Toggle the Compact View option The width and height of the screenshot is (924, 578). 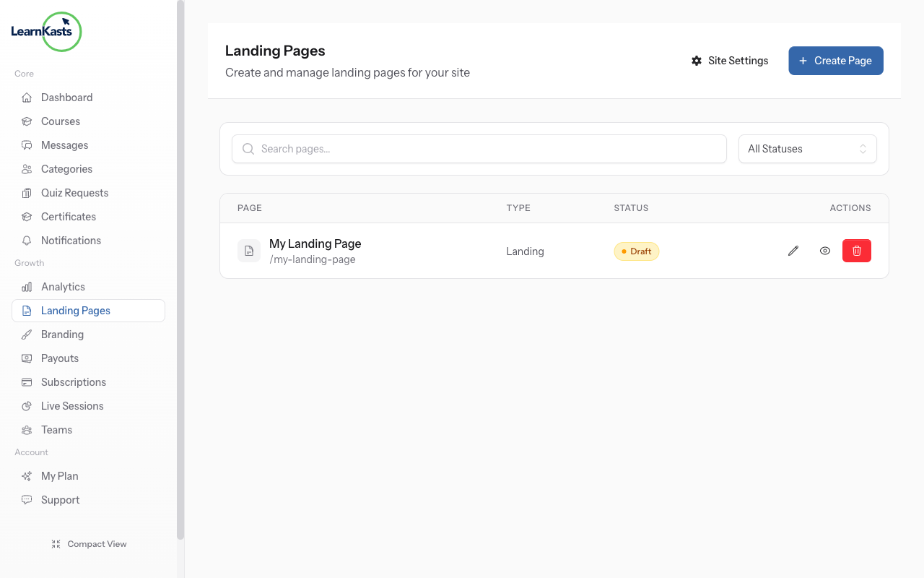89,543
